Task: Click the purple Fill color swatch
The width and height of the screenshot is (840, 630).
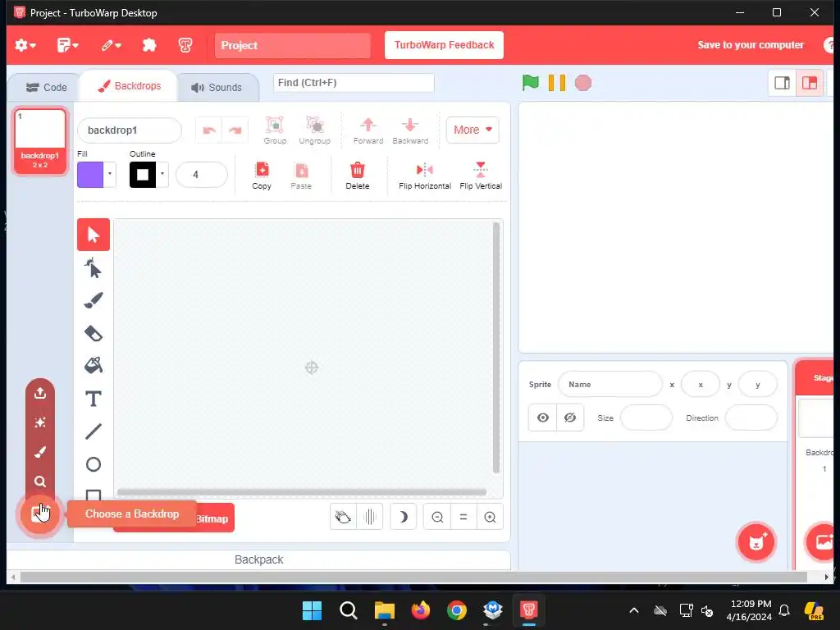Action: 90,174
